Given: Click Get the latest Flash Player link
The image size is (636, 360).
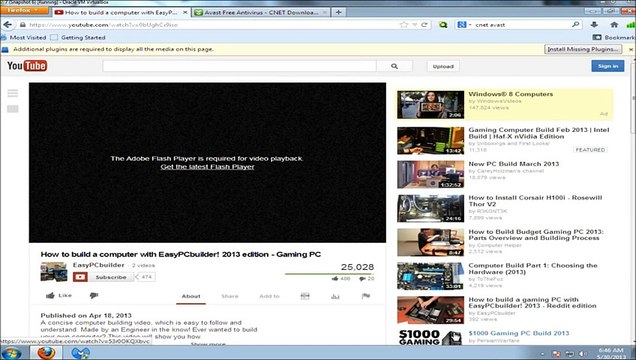Looking at the screenshot, I should [x=207, y=167].
